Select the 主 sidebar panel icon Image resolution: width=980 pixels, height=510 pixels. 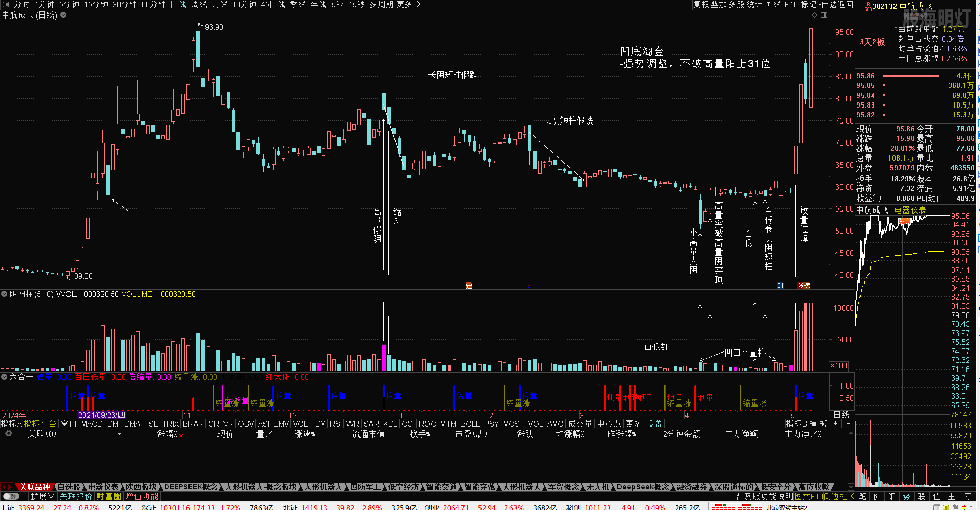952,496
